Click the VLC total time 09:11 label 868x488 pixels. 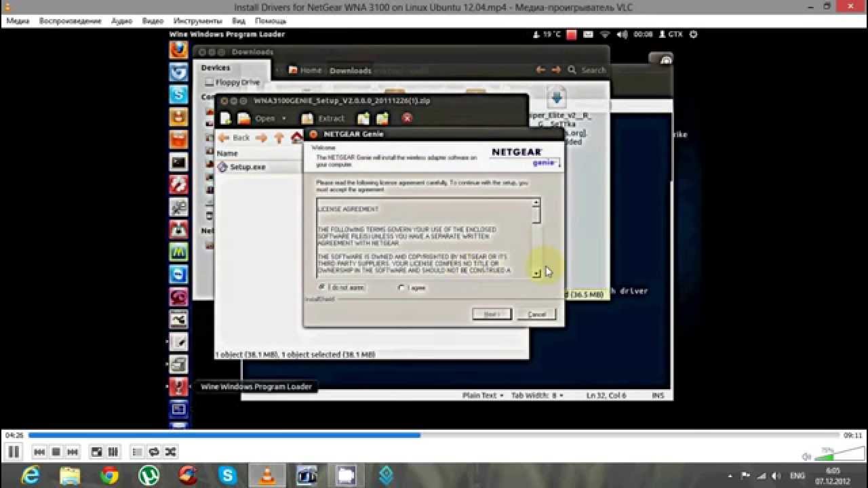[x=852, y=435]
